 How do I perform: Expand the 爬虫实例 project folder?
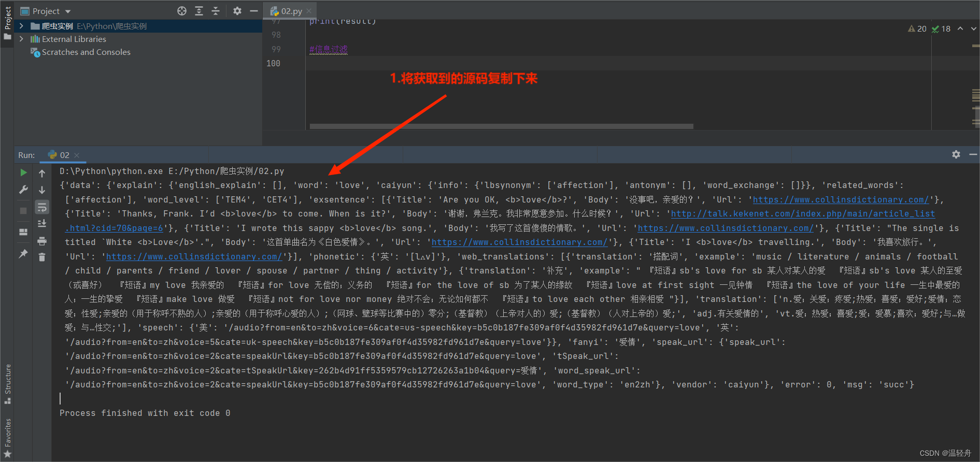pyautogui.click(x=21, y=26)
